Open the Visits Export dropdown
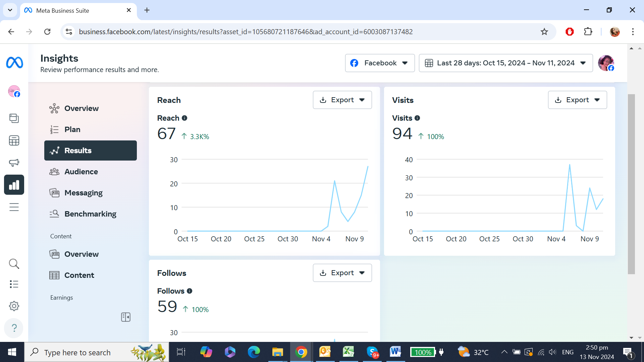Screen dimensions: 644x362 [577, 100]
